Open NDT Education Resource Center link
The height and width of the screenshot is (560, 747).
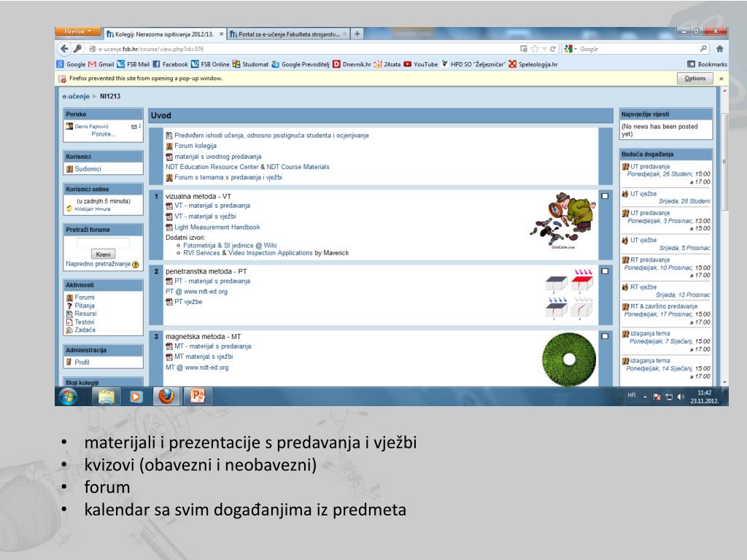click(212, 167)
